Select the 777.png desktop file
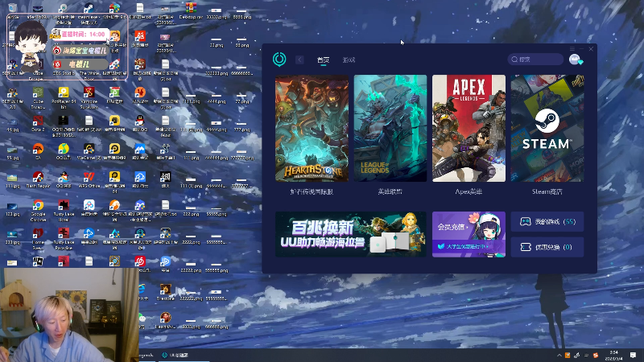 (x=242, y=126)
